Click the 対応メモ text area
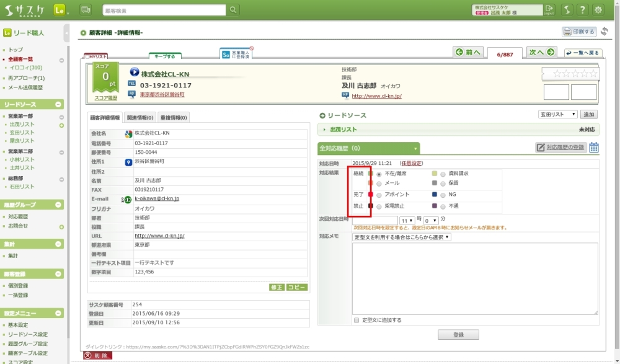The width and height of the screenshot is (620, 364). pos(474,278)
